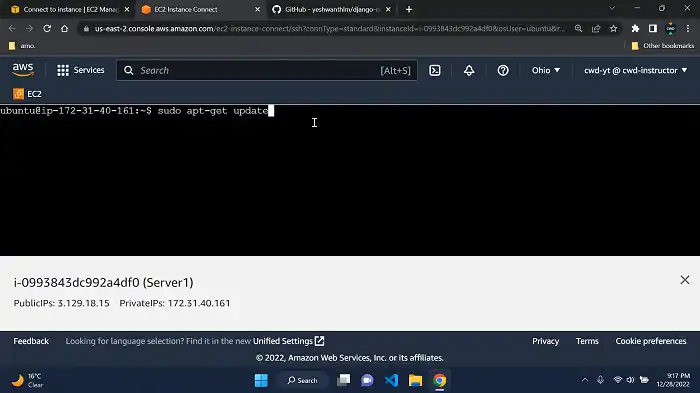Open Google Chrome from taskbar
This screenshot has height=393, width=700.
click(440, 380)
